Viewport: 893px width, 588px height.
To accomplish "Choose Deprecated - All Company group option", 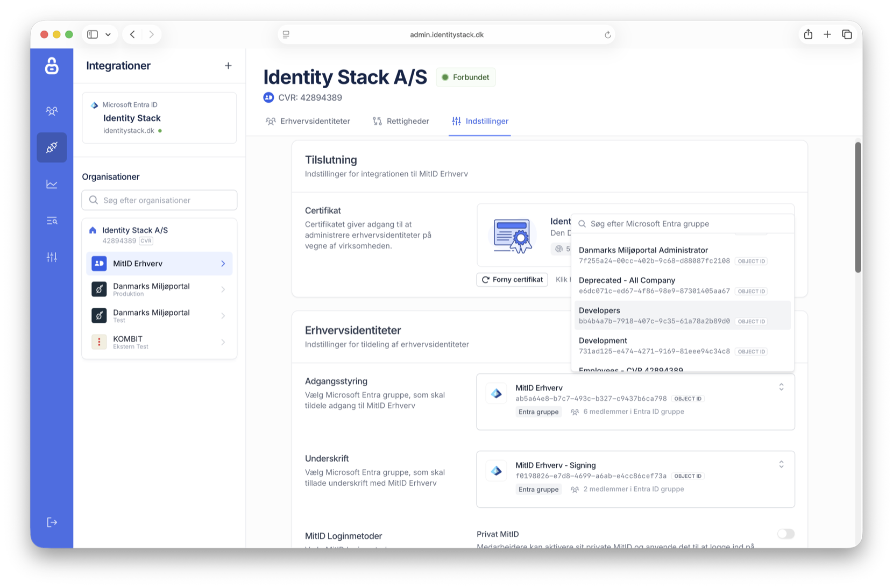I will (682, 285).
